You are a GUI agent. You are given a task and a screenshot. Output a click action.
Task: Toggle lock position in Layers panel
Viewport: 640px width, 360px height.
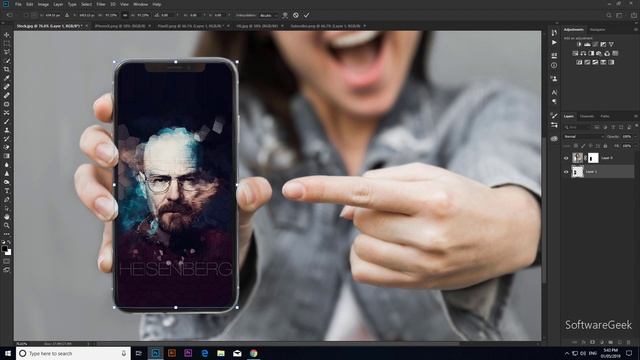pos(591,146)
